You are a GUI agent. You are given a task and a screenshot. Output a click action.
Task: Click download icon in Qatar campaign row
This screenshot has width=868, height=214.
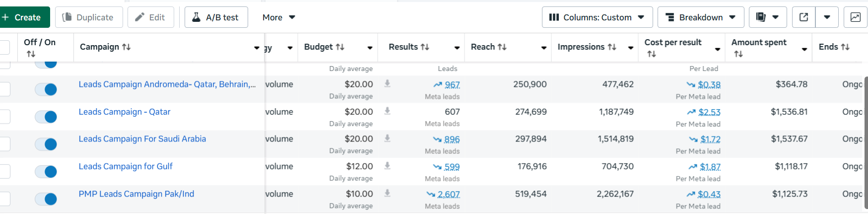(x=388, y=111)
